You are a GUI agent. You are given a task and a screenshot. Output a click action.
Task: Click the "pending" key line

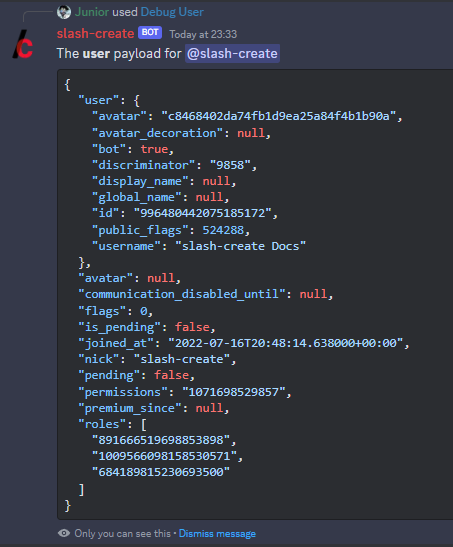136,375
